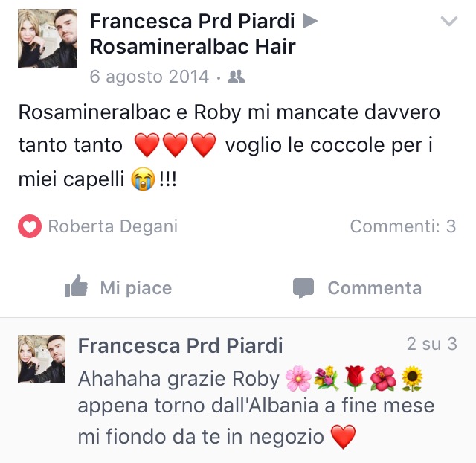Tap the thumbs-up Mi piace icon
Image resolution: width=476 pixels, height=463 pixels.
pyautogui.click(x=76, y=286)
